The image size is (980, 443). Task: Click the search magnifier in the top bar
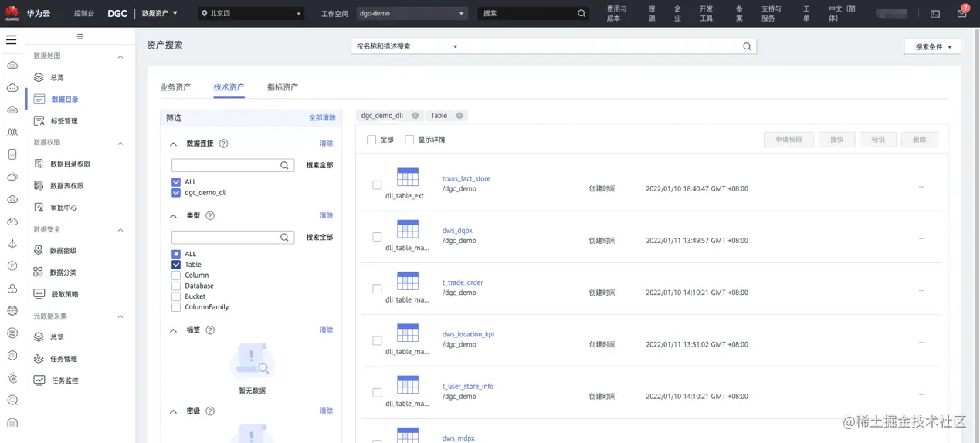coord(582,13)
